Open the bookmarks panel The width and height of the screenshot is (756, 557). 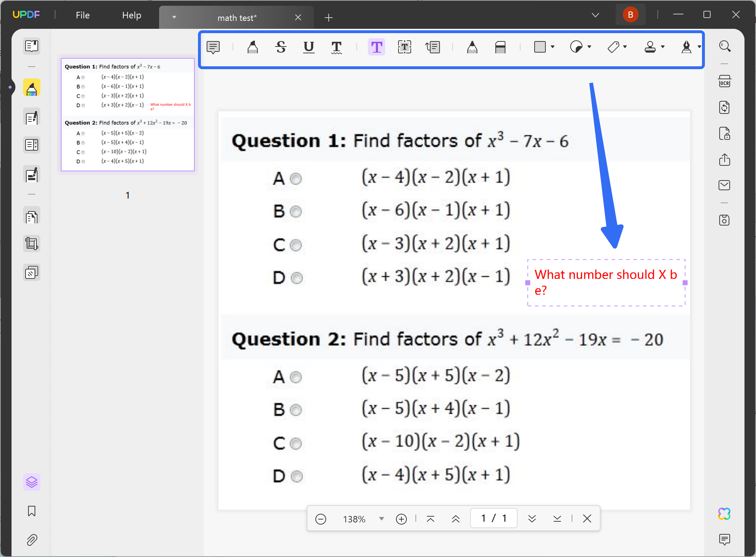point(32,511)
